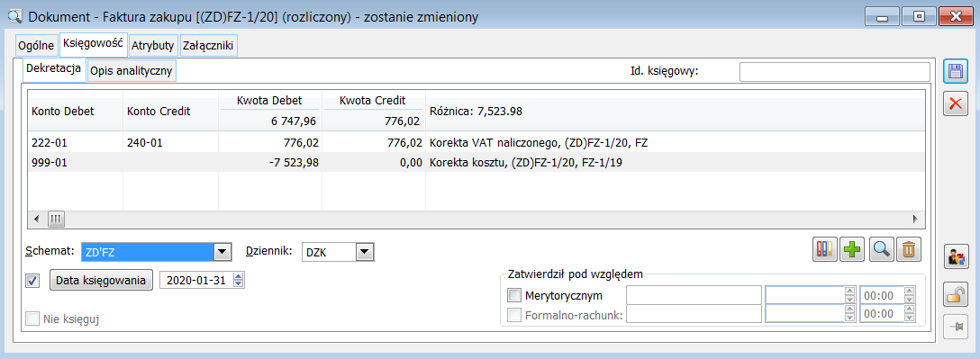The image size is (980, 359).
Task: Save document with the floppy disk icon
Action: click(955, 70)
